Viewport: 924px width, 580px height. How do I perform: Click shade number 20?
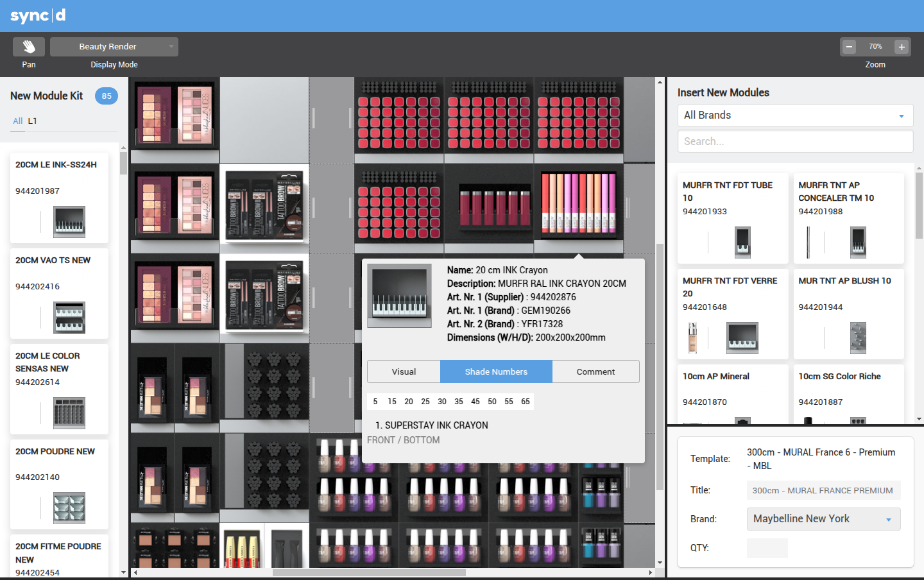(x=409, y=402)
